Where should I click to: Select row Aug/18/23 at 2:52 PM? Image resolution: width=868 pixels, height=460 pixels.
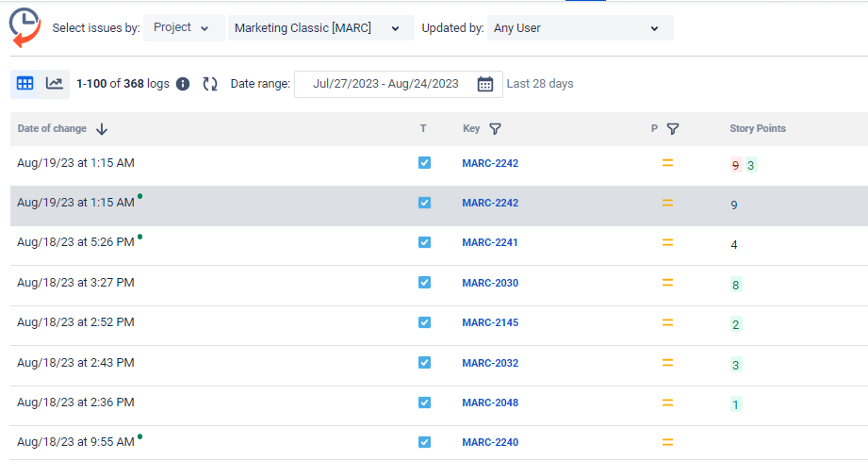click(x=439, y=325)
